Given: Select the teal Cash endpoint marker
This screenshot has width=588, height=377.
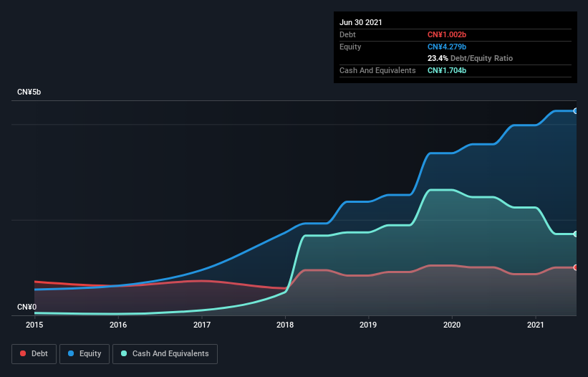Looking at the screenshot, I should [x=576, y=234].
